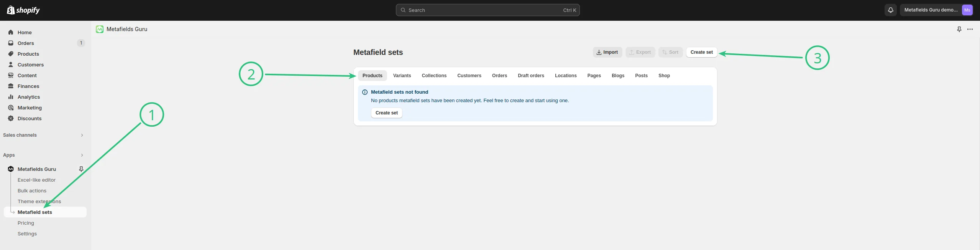Switch to the Collections tab

[434, 76]
